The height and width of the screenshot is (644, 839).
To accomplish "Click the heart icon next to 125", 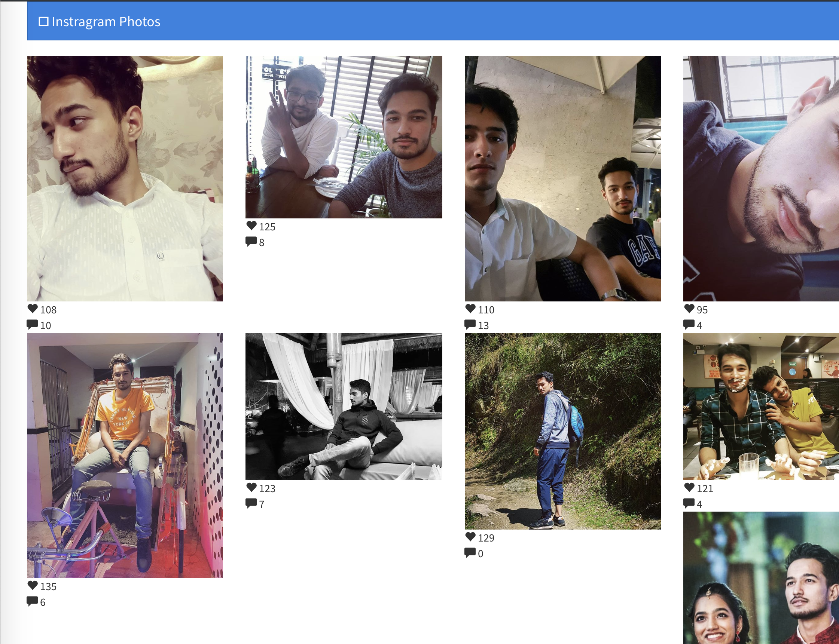I will 251,226.
